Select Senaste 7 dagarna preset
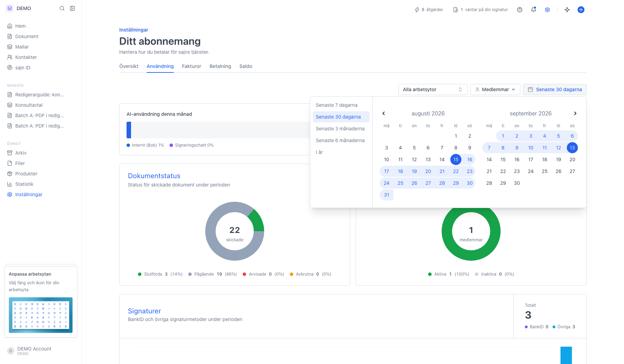This screenshot has height=364, width=624. 341,105
